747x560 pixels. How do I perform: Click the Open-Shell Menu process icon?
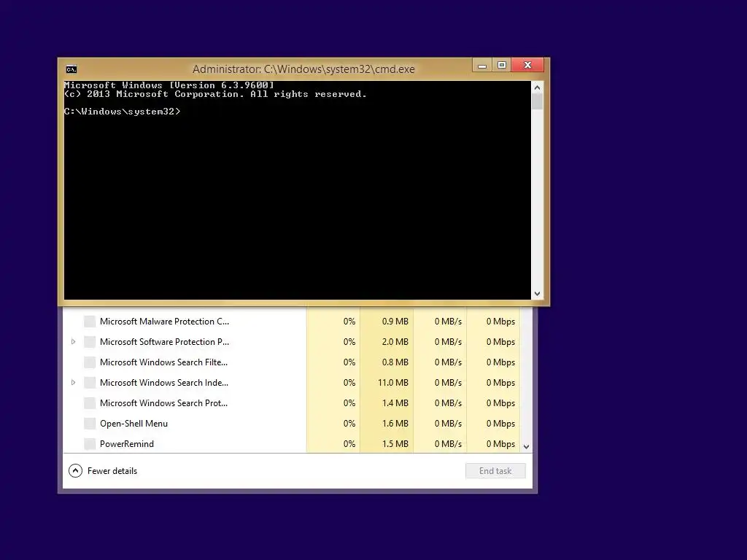click(x=90, y=424)
